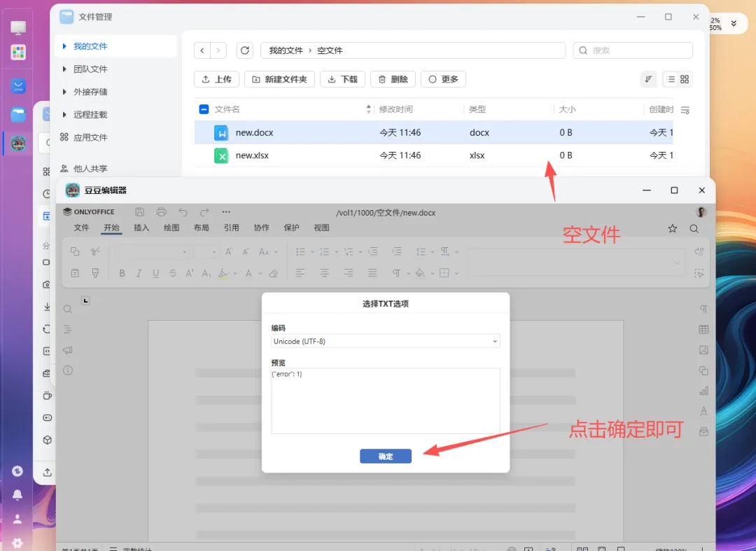
Task: Switch to the 保护 tab
Action: [x=291, y=228]
